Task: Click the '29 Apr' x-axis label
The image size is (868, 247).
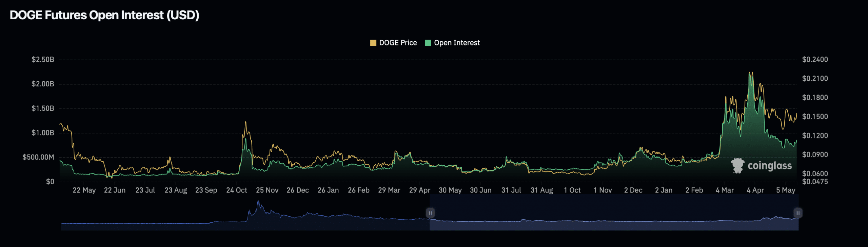Action: (x=420, y=190)
